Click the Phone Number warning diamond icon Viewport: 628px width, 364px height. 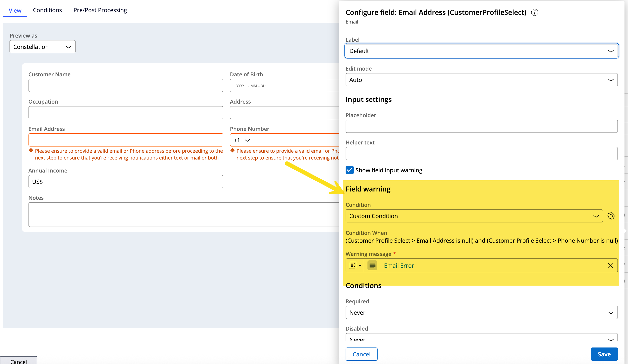(x=232, y=150)
